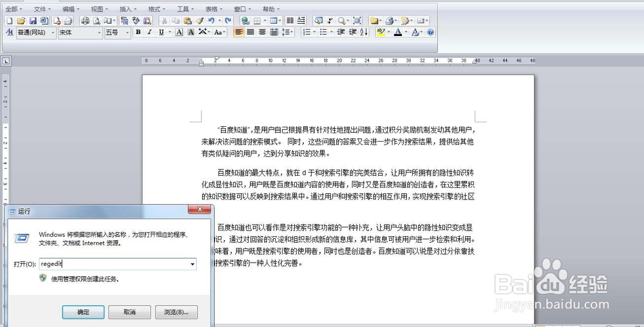644x327 pixels.
Task: Apply numbered list formatting
Action: (307, 32)
